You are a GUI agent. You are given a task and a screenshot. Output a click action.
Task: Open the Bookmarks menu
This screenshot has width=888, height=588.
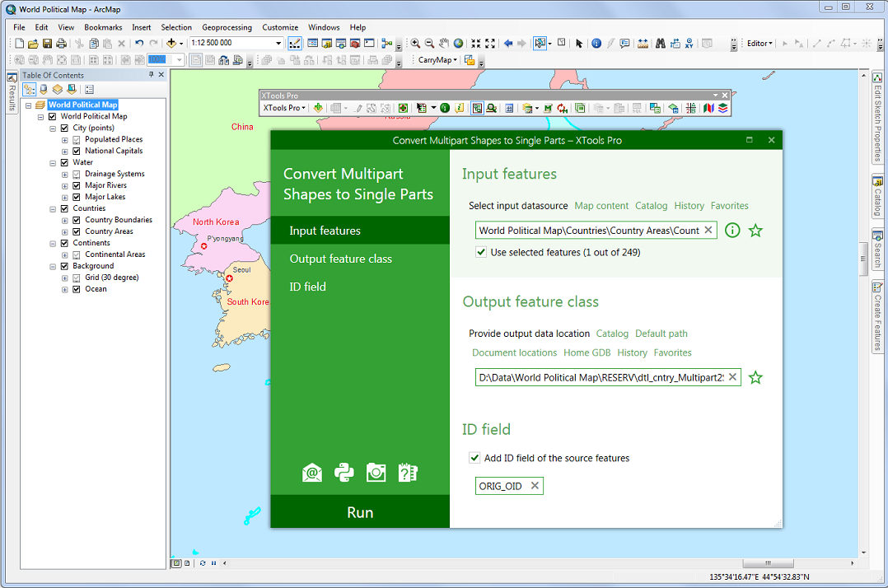pyautogui.click(x=103, y=27)
